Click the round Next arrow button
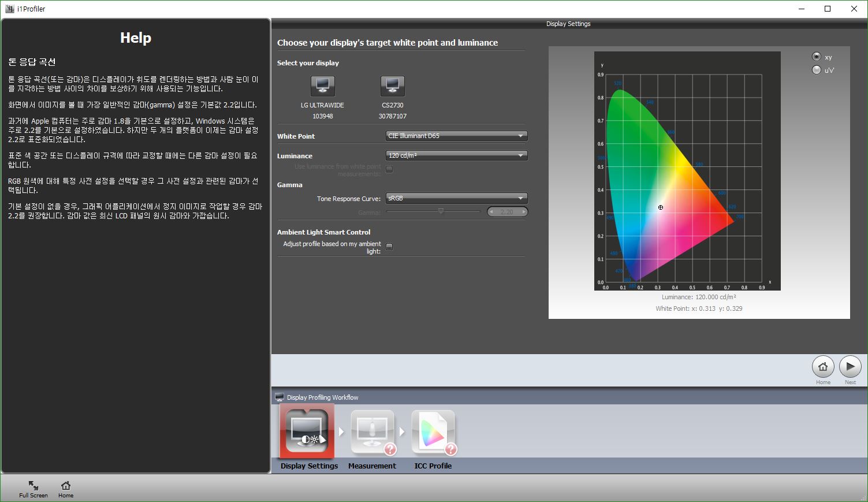This screenshot has height=502, width=868. tap(850, 366)
